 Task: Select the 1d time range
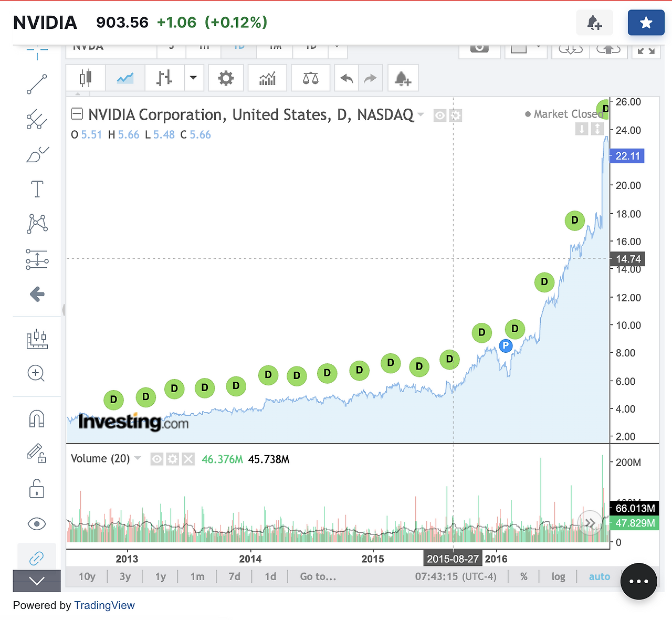point(270,576)
